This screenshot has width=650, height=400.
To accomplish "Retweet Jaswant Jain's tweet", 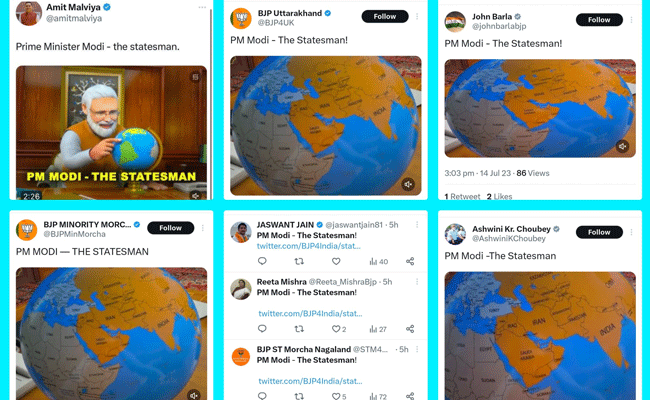I will 299,261.
